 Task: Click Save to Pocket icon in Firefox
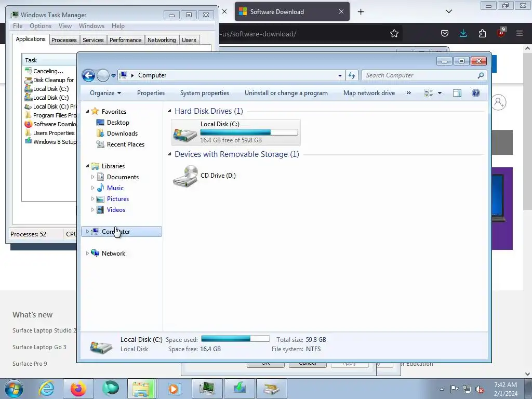(445, 33)
